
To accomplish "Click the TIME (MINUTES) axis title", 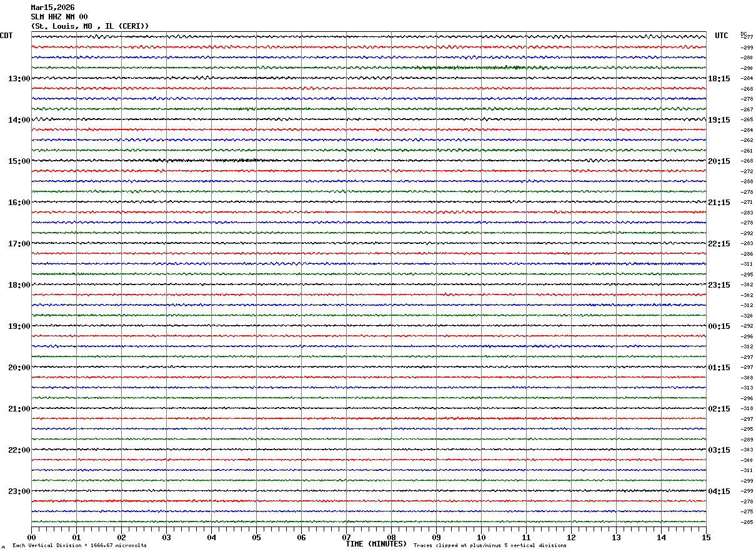I will pos(376,544).
